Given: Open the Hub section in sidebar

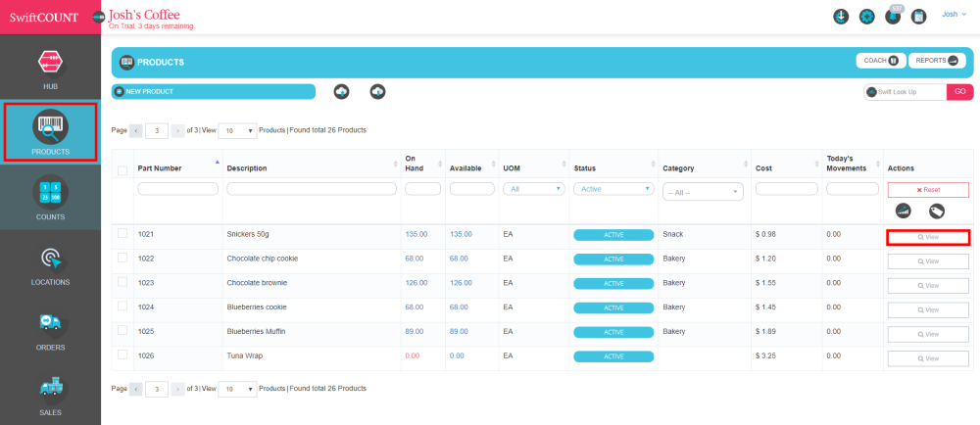Looking at the screenshot, I should [x=51, y=68].
